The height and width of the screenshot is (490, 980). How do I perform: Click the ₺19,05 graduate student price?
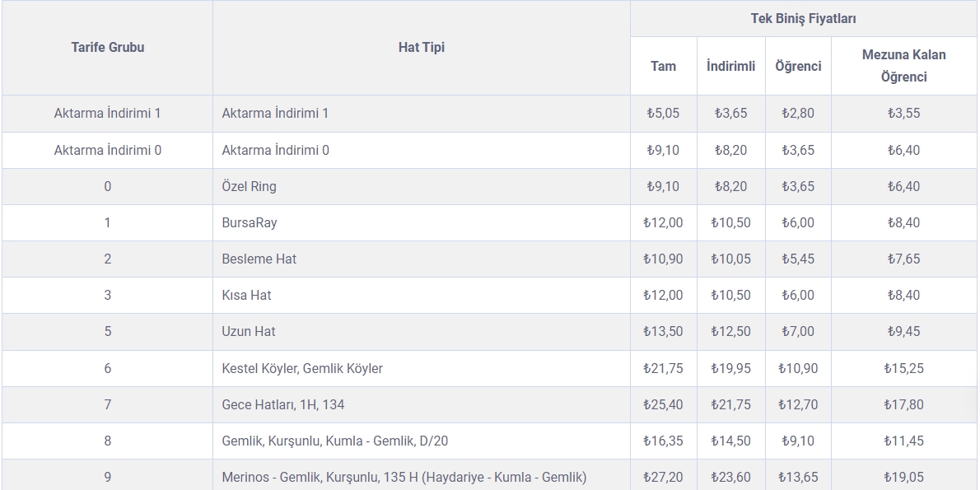tap(903, 478)
